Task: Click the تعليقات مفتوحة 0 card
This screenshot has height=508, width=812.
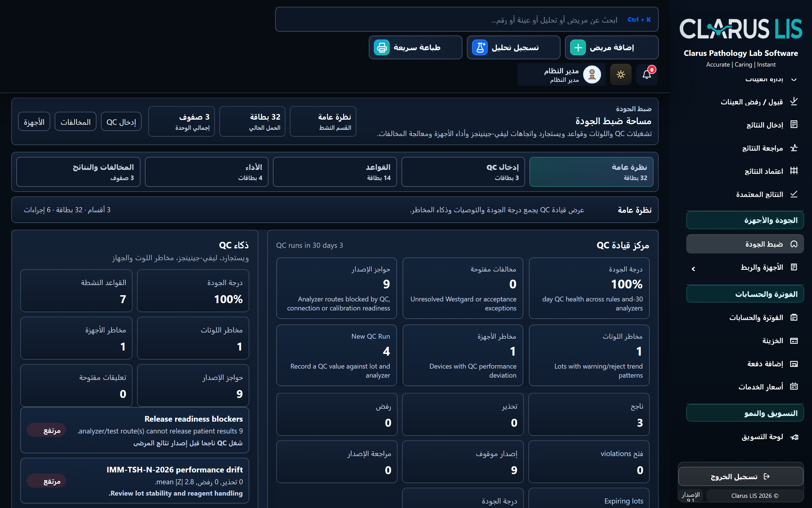Action: (76, 385)
